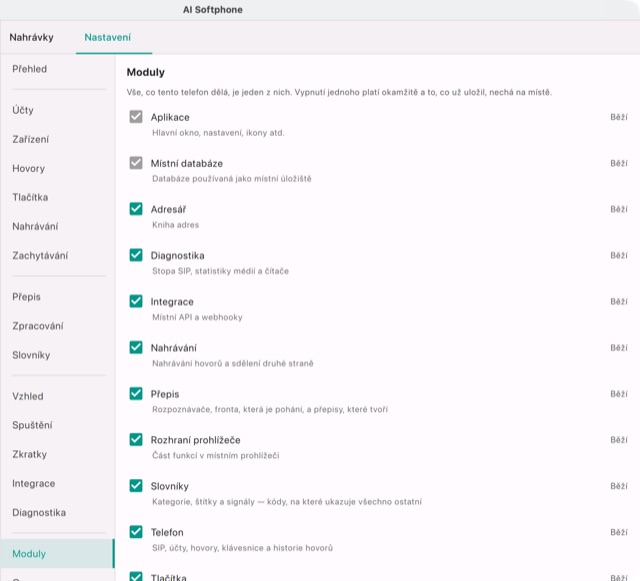
Task: Click Nahrávání label in modules list
Action: pyautogui.click(x=173, y=348)
